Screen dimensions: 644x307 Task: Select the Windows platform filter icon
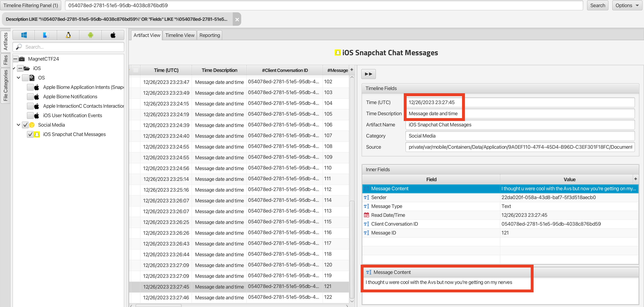point(24,35)
